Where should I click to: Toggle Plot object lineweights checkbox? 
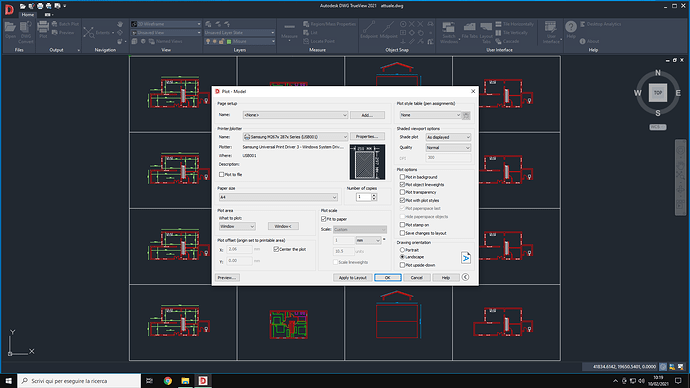click(402, 185)
